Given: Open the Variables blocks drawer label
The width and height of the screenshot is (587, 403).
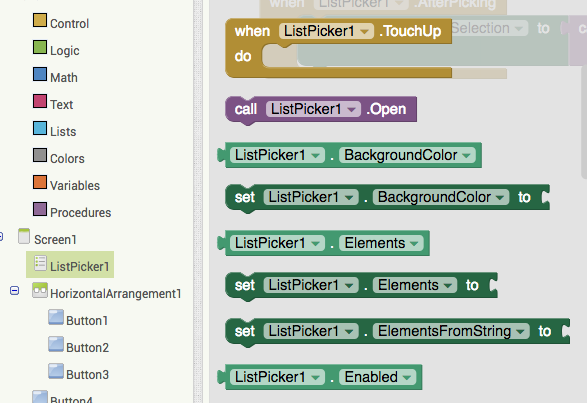Looking at the screenshot, I should tap(75, 185).
